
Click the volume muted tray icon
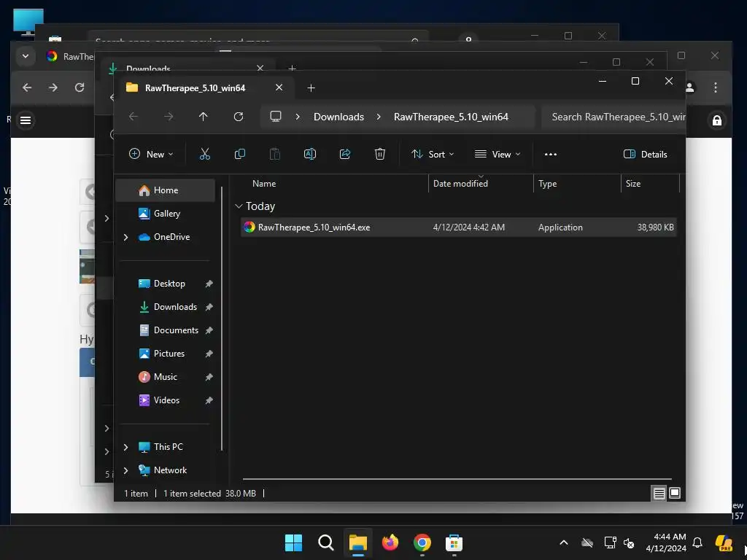629,542
